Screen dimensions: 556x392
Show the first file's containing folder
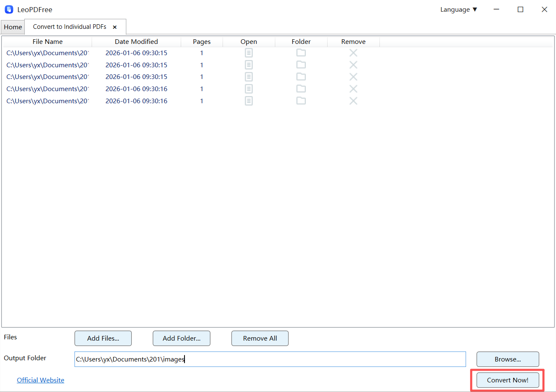click(x=301, y=53)
